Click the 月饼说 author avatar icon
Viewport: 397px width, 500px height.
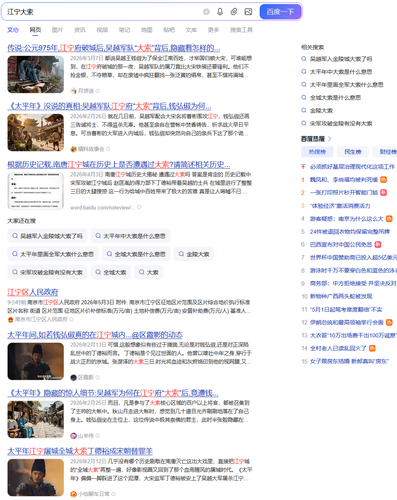pos(73,91)
